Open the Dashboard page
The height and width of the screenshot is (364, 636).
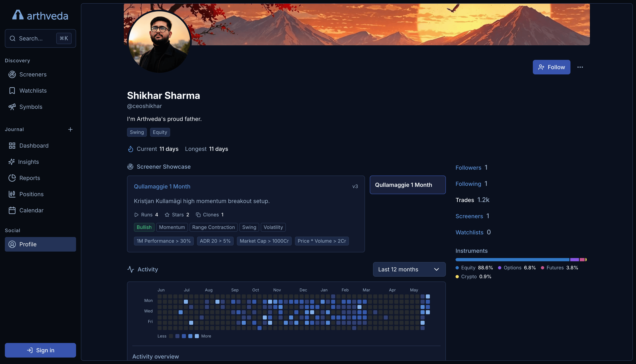coord(40,146)
